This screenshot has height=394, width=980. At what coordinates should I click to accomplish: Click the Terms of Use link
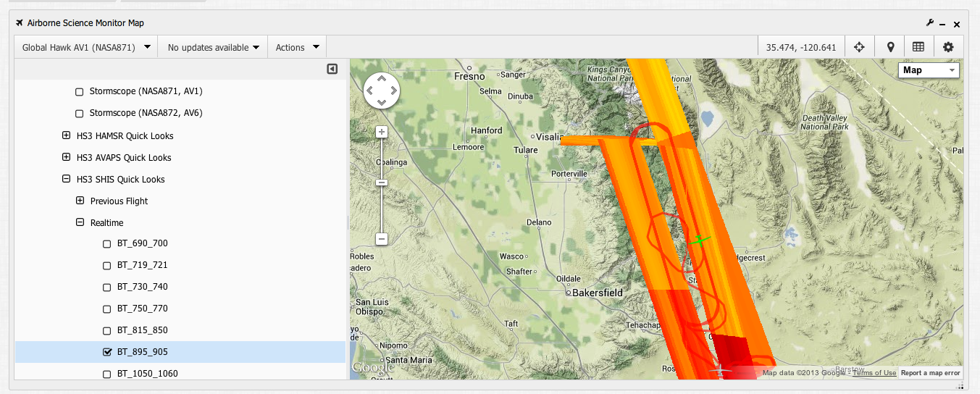(874, 373)
